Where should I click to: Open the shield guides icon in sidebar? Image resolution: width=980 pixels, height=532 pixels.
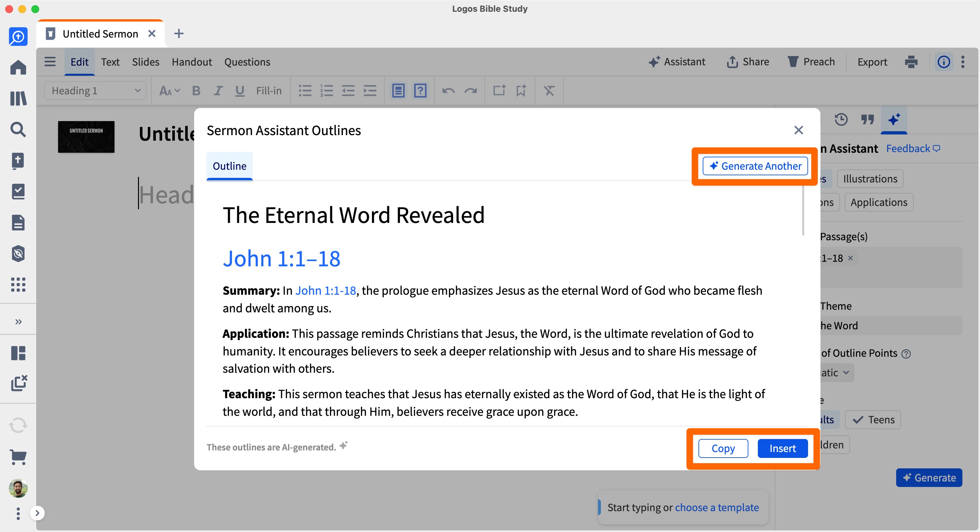point(18,254)
